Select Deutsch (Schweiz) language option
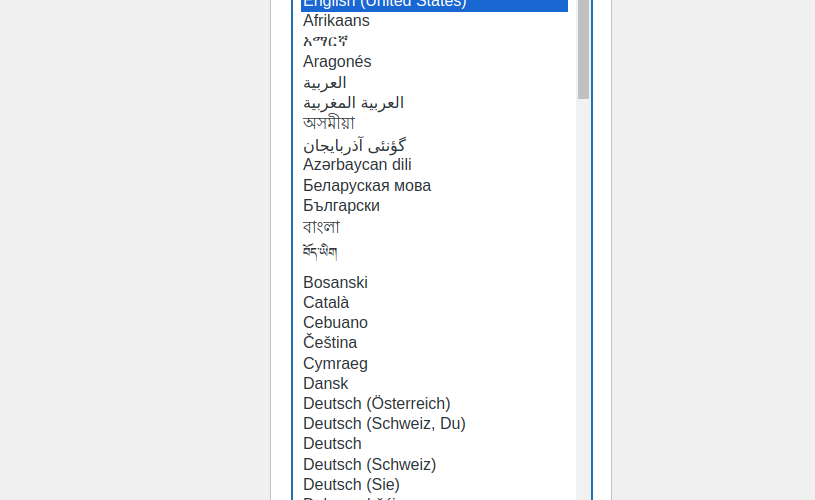This screenshot has width=815, height=500. point(369,465)
